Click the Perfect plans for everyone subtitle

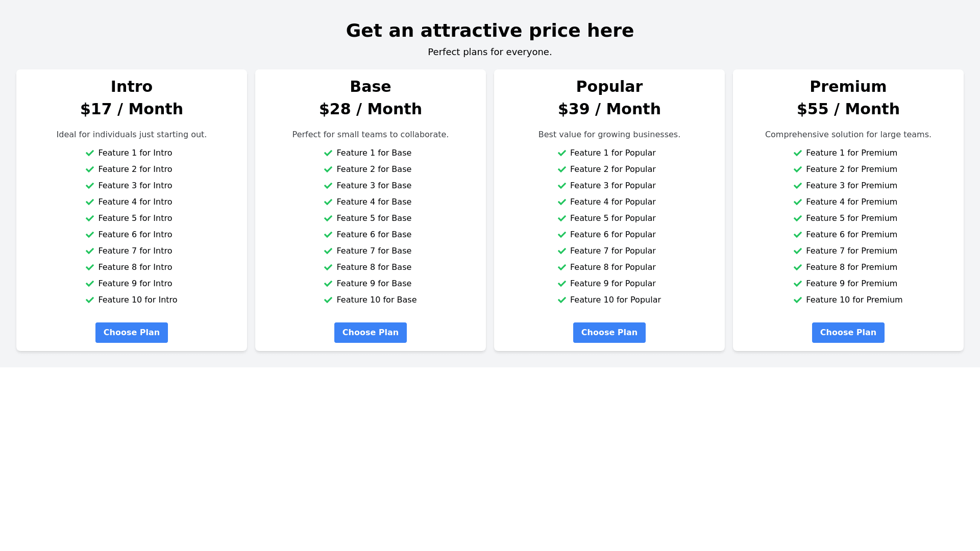(490, 52)
